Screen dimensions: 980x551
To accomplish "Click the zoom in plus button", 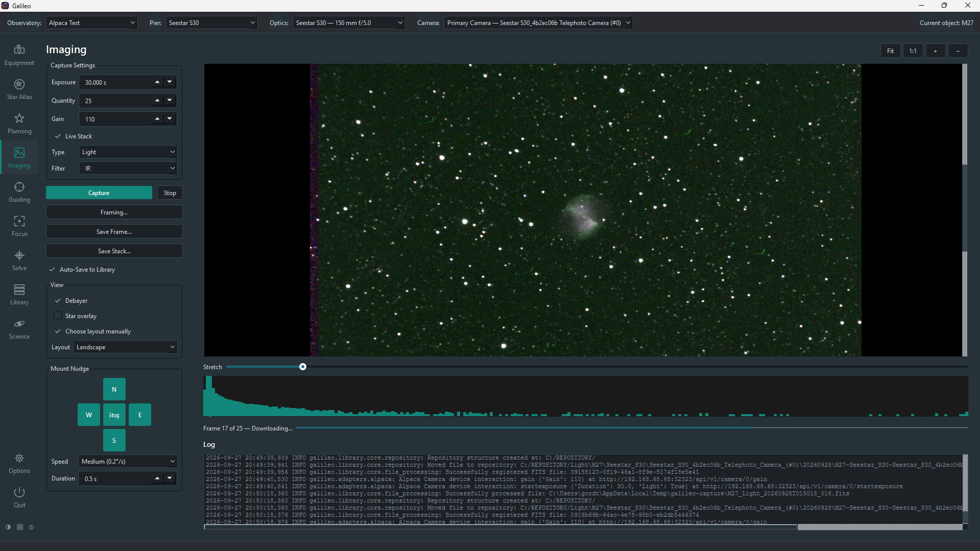I will 935,51.
